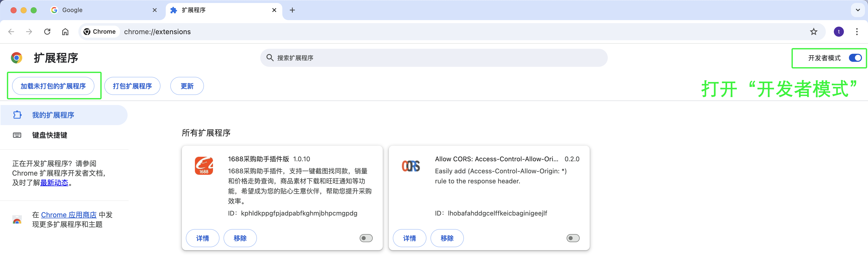This screenshot has width=868, height=264.
Task: Enable the Allow CORS extension toggle
Action: click(x=573, y=238)
